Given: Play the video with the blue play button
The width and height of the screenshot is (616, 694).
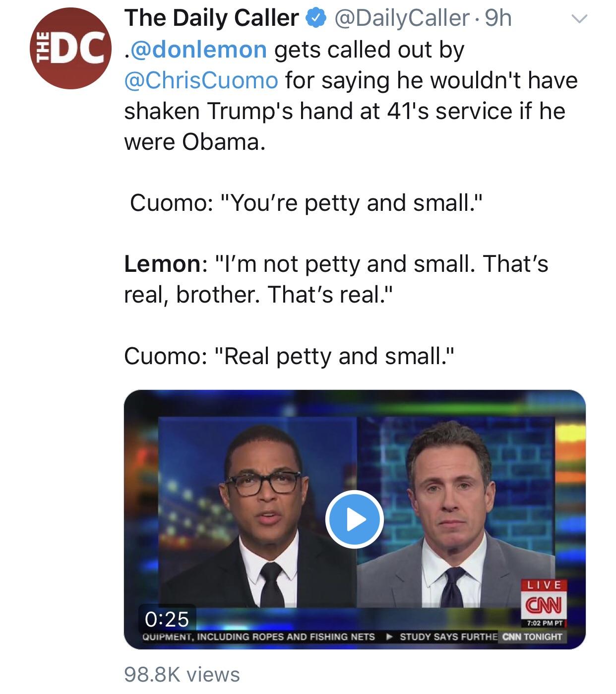Looking at the screenshot, I should pos(354,519).
